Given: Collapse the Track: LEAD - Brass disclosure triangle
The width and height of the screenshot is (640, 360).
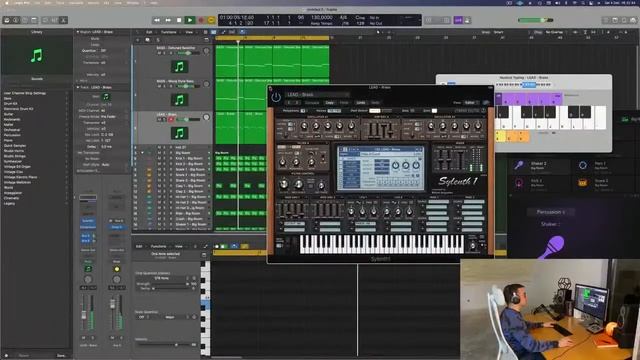Looking at the screenshot, I should tap(78, 87).
